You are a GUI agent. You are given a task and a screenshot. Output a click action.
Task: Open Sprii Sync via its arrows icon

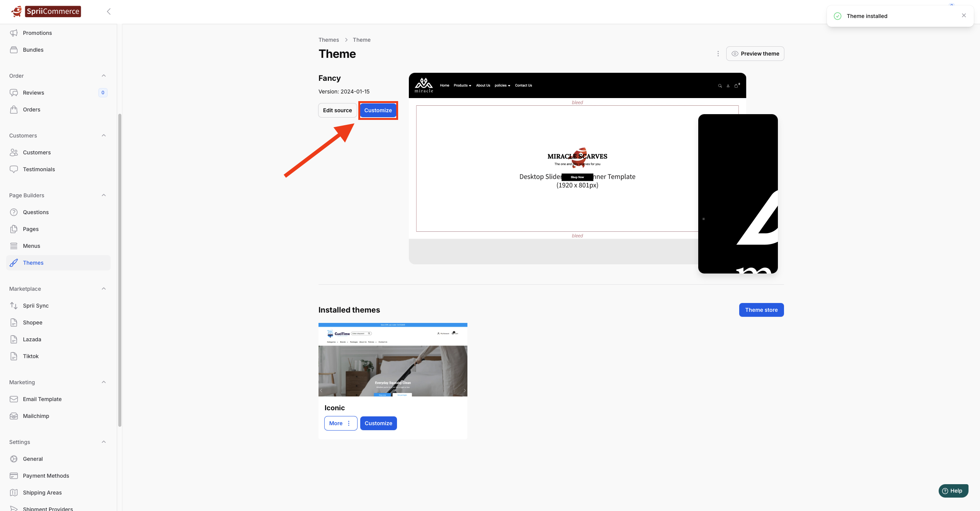tap(14, 306)
